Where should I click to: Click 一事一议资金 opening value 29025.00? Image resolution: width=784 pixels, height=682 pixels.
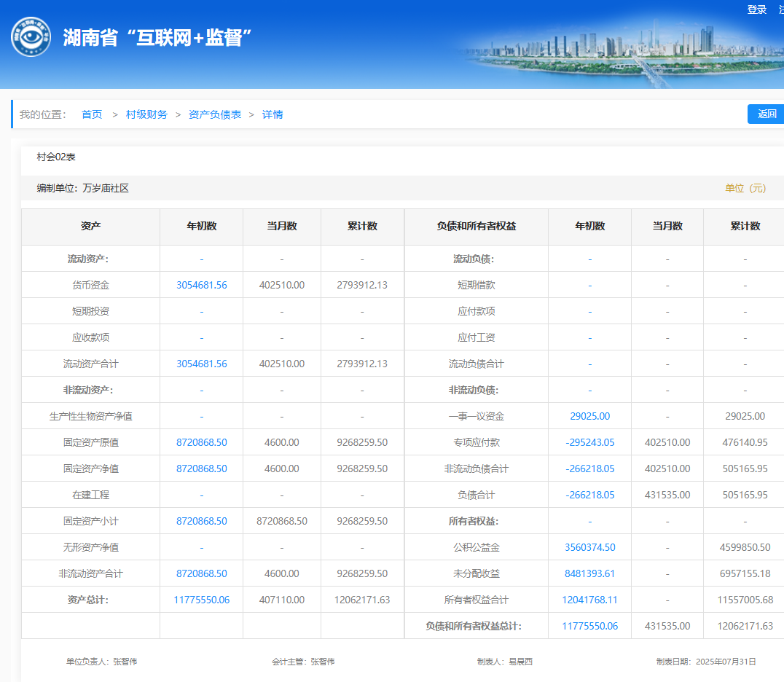(x=589, y=416)
